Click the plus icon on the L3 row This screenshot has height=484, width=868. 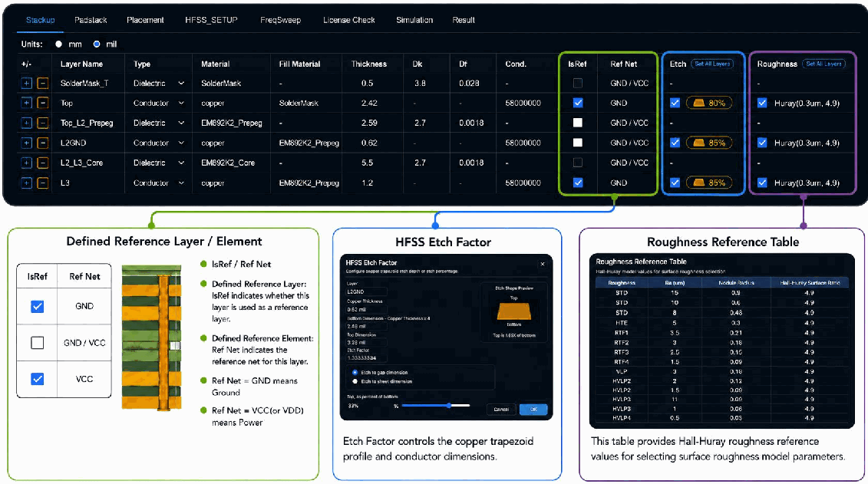[x=26, y=183]
